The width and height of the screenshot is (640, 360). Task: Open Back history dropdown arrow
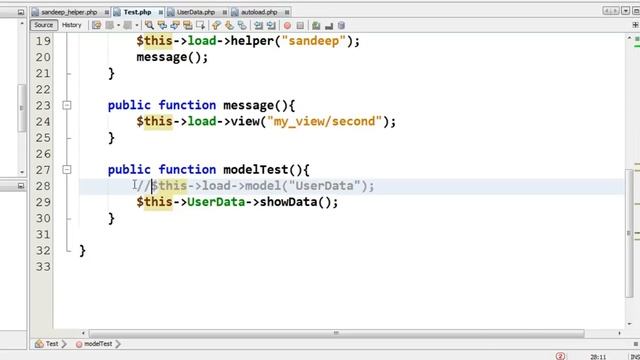click(118, 25)
